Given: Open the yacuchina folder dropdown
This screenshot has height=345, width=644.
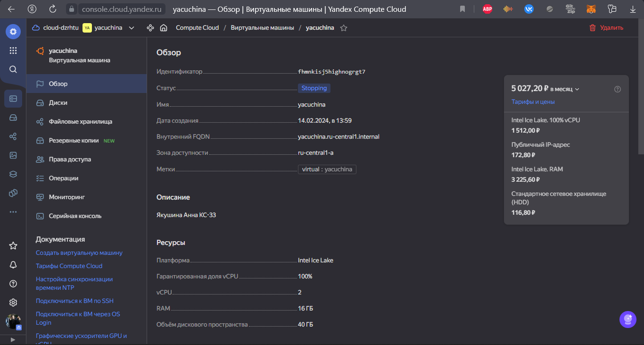Looking at the screenshot, I should point(109,28).
